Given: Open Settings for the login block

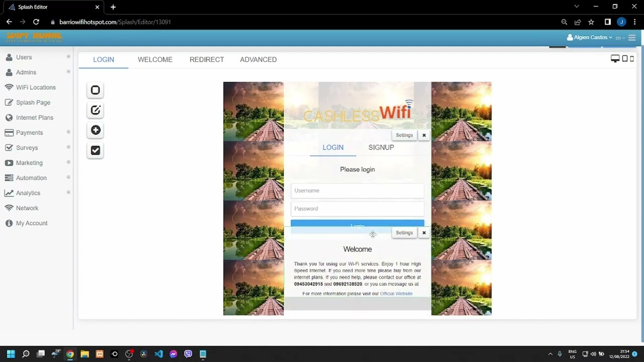Looking at the screenshot, I should coord(404,135).
